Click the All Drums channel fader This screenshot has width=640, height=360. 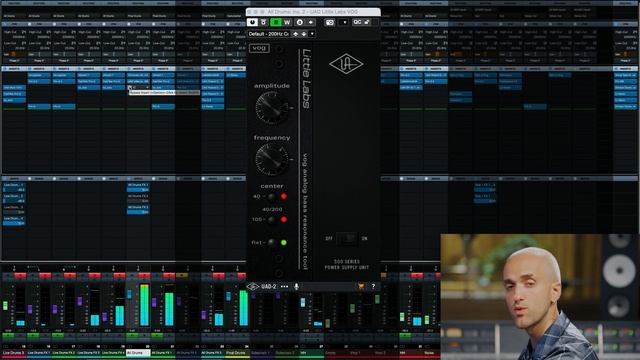129,295
